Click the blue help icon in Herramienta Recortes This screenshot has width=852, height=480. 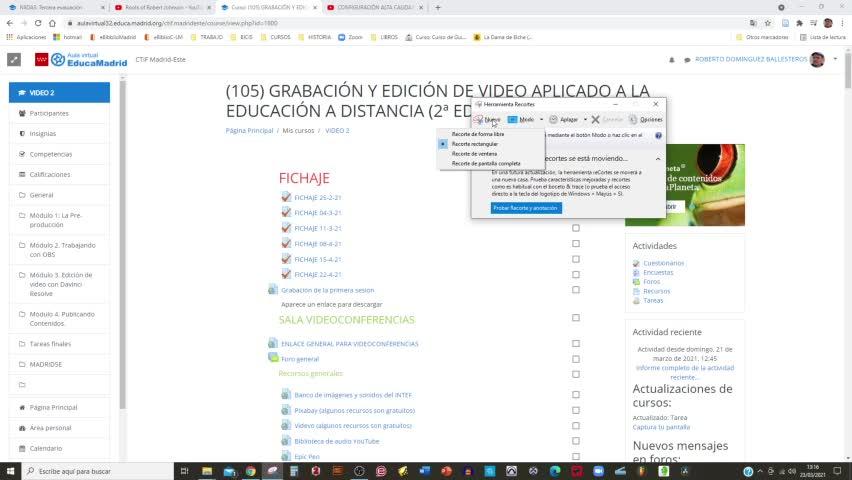(x=658, y=135)
